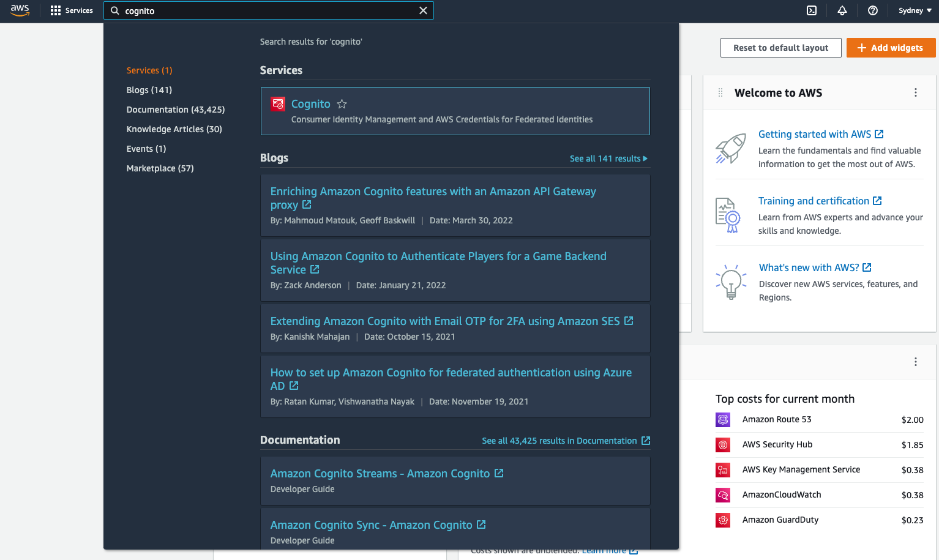Filter results by Marketplace (57)
The width and height of the screenshot is (939, 560).
coord(160,168)
